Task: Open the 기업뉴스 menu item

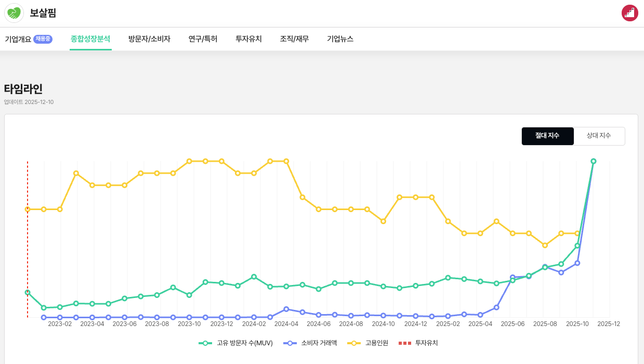Action: (x=340, y=38)
